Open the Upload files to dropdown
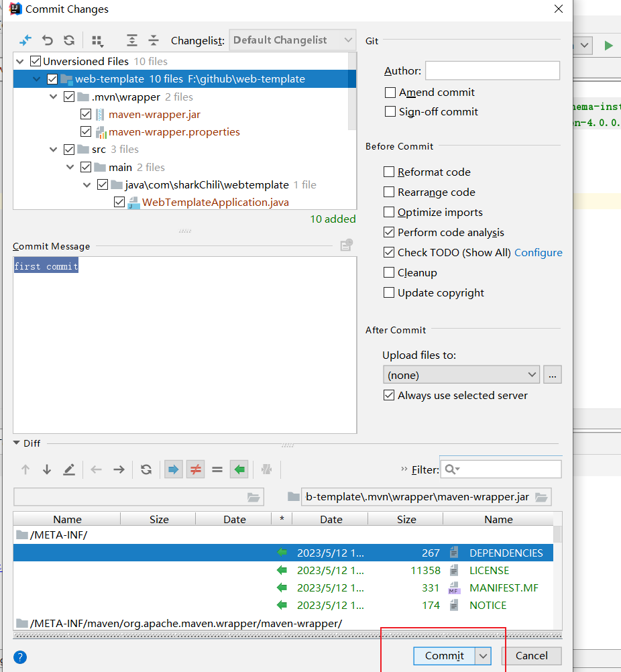The height and width of the screenshot is (672, 621). tap(461, 375)
